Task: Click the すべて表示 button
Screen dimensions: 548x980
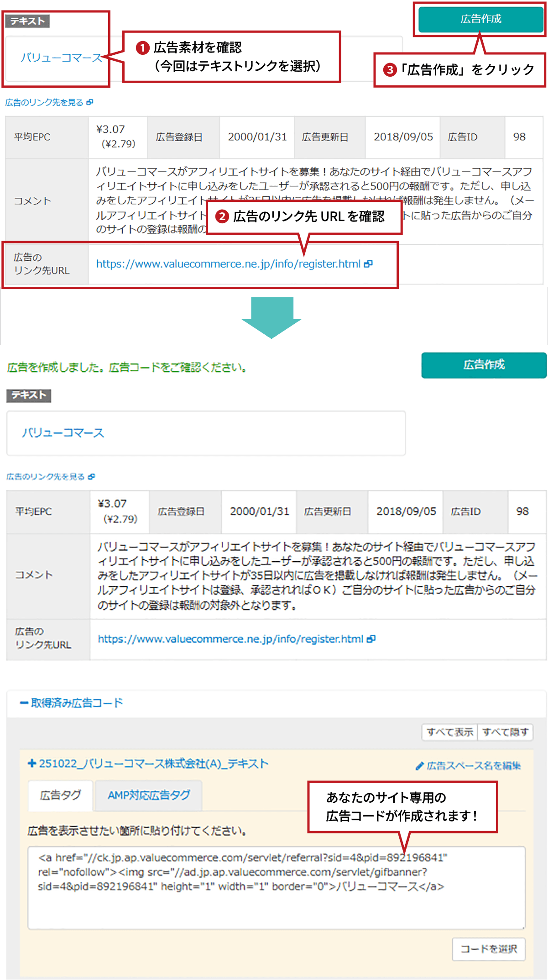Action: (x=449, y=732)
